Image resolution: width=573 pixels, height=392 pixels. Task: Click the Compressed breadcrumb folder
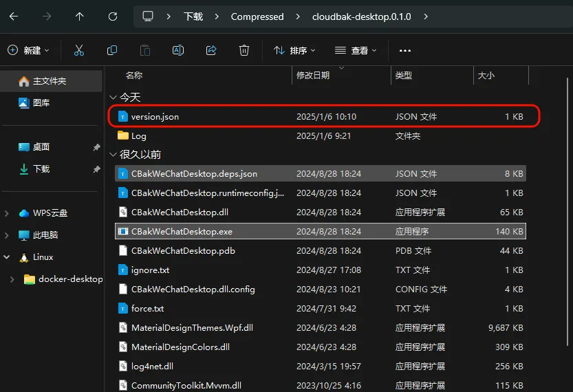point(257,17)
